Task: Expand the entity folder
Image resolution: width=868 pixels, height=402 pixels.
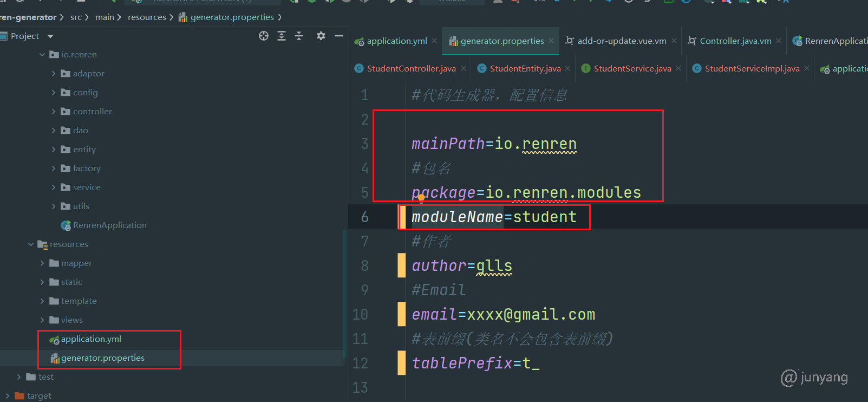Action: 54,150
